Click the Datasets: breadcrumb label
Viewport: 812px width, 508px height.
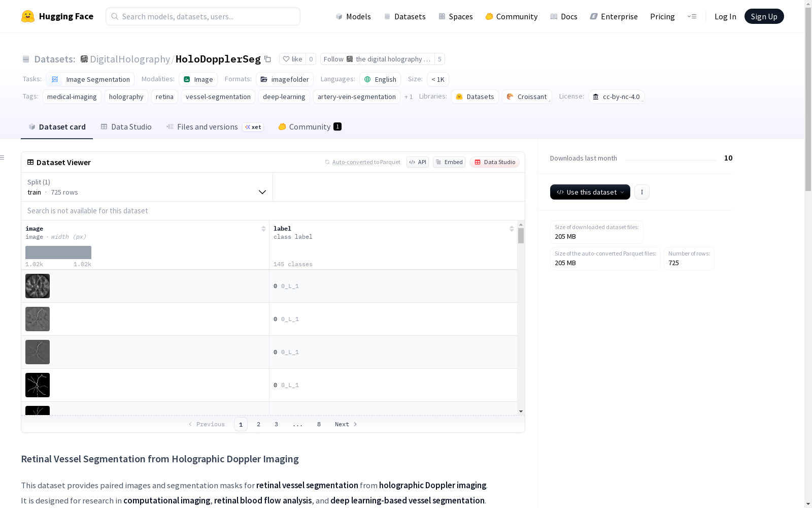(x=54, y=59)
